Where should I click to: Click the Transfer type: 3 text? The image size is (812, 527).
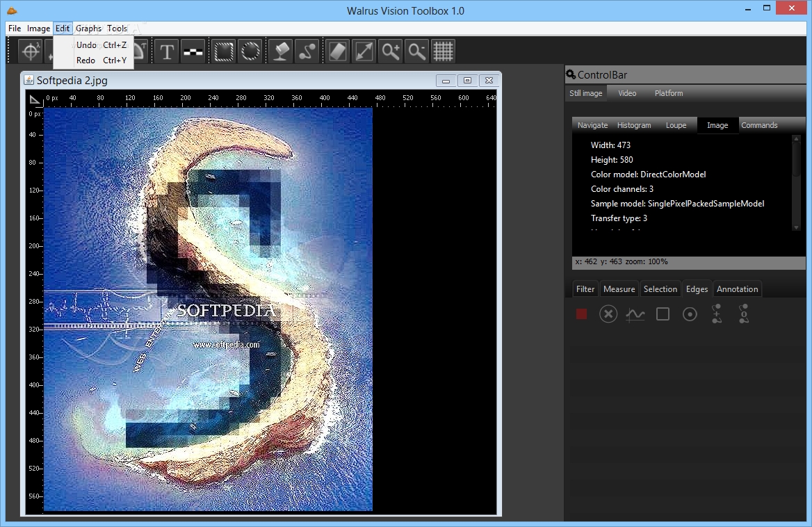(x=619, y=218)
